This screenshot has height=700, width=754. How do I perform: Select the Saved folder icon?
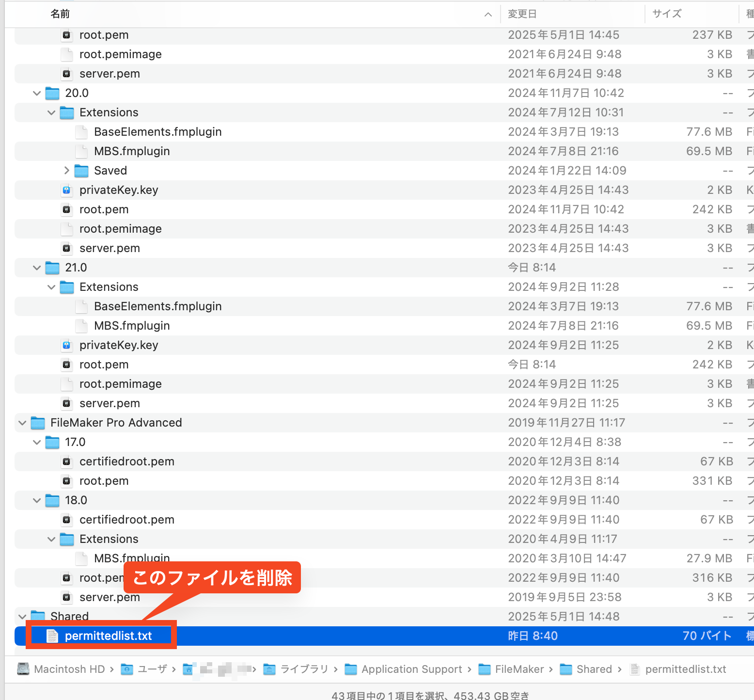click(x=81, y=171)
